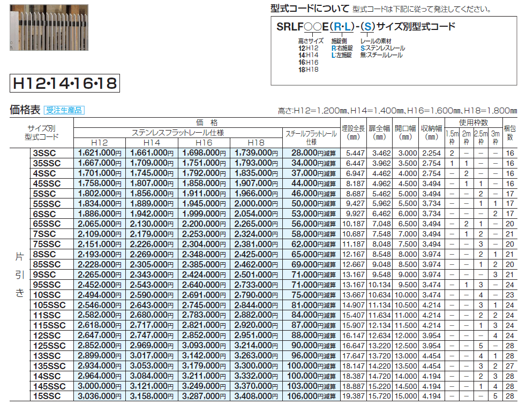The image size is (526, 420).
Task: Click the 埋設全長 column header
Action: 352,133
